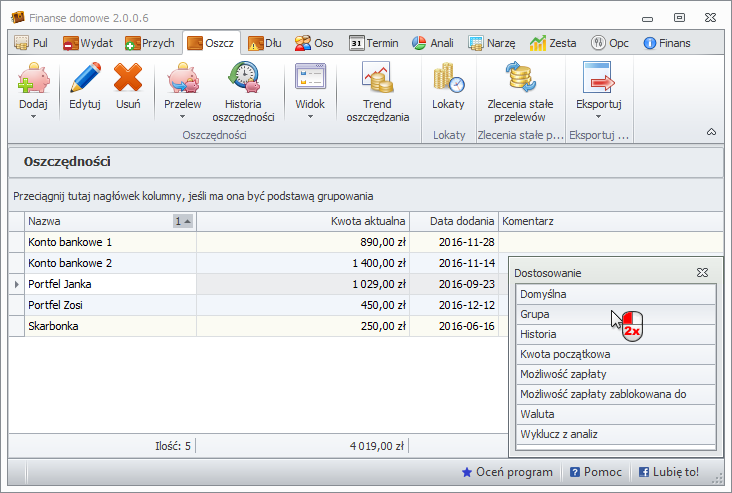Switch to the Wydat tab
The height and width of the screenshot is (493, 732).
90,43
